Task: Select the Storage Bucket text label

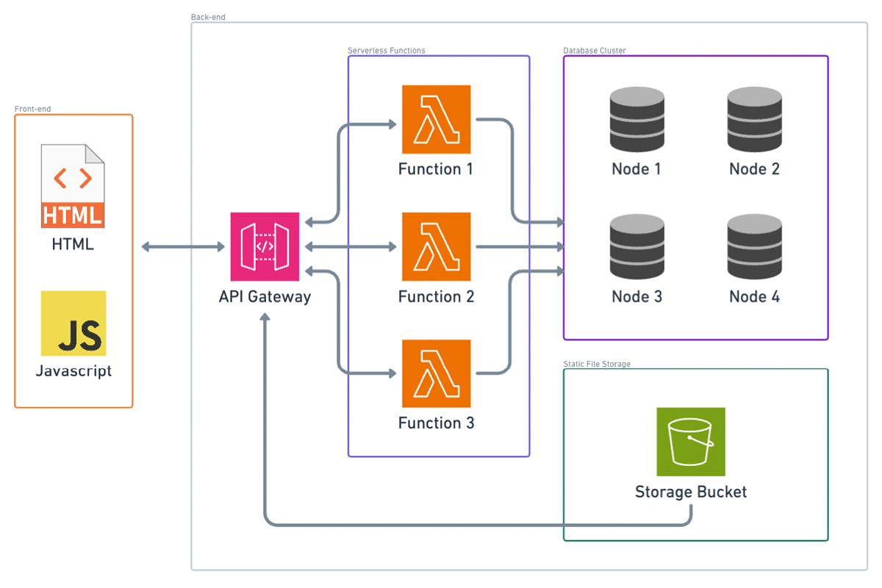Action: click(690, 492)
